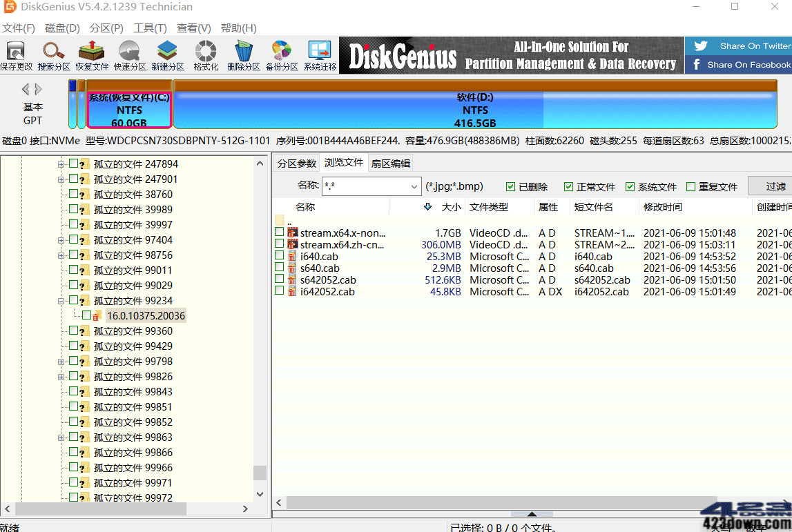Click the Facebook logo icon

697,64
